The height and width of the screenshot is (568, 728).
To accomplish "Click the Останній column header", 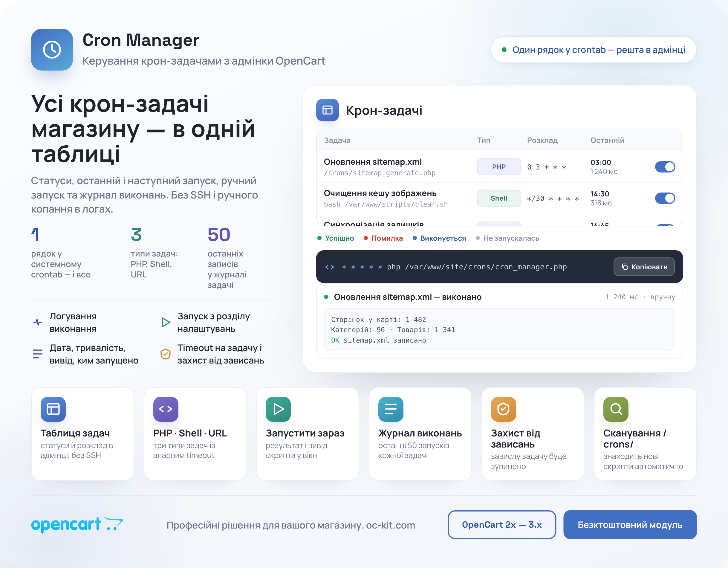I will pos(607,140).
